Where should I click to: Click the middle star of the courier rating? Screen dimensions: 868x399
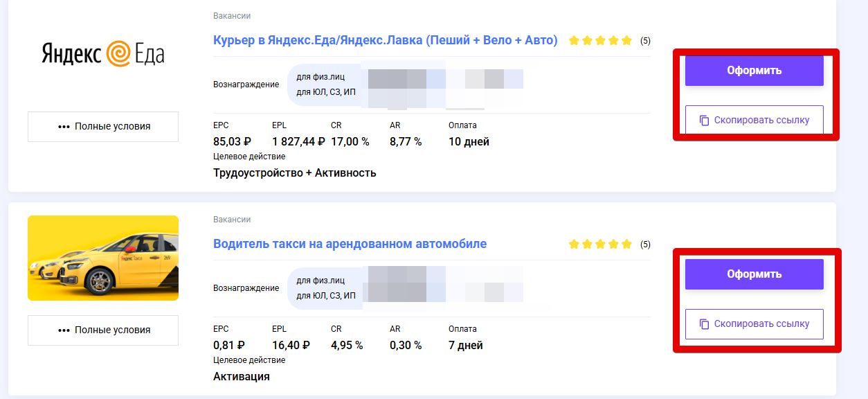click(600, 41)
